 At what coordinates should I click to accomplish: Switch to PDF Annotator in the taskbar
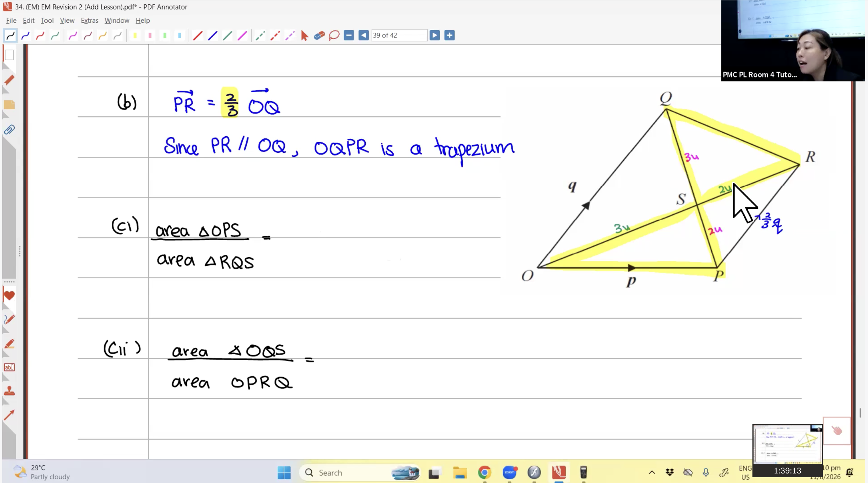pos(559,472)
